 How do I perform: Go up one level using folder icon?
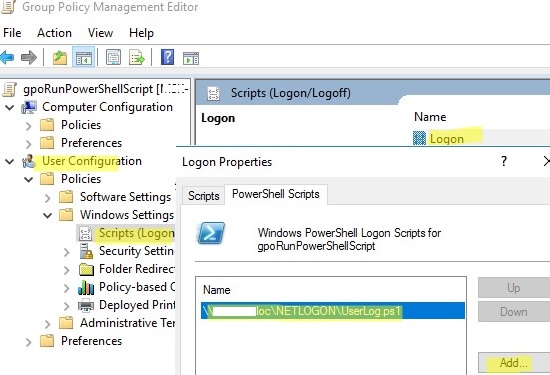(x=60, y=57)
